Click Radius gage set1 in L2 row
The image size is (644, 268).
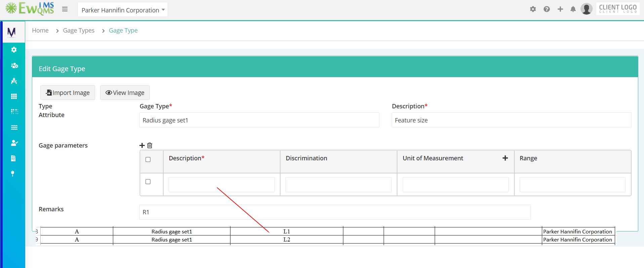pyautogui.click(x=172, y=239)
